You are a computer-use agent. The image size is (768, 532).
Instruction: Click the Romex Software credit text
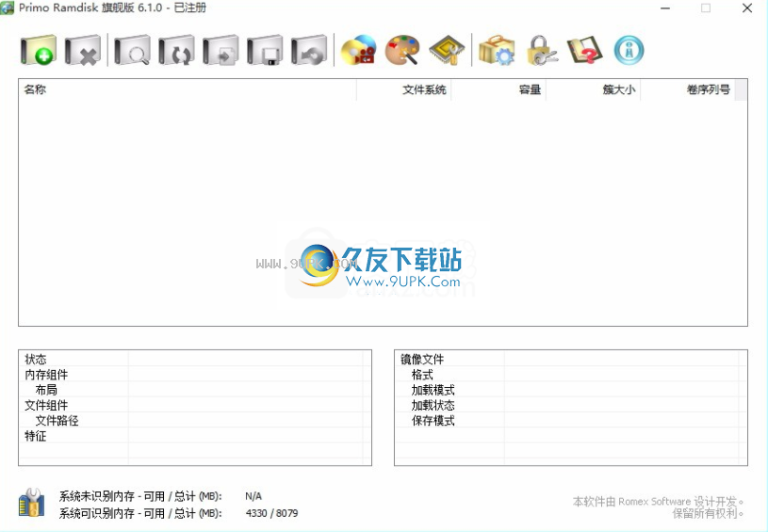coord(659,501)
